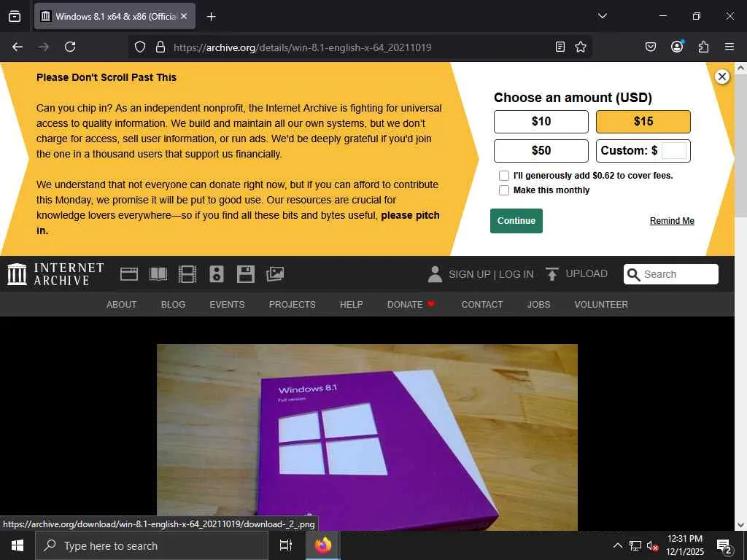The image size is (747, 560).
Task: Open the Windows Start menu
Action: (18, 545)
